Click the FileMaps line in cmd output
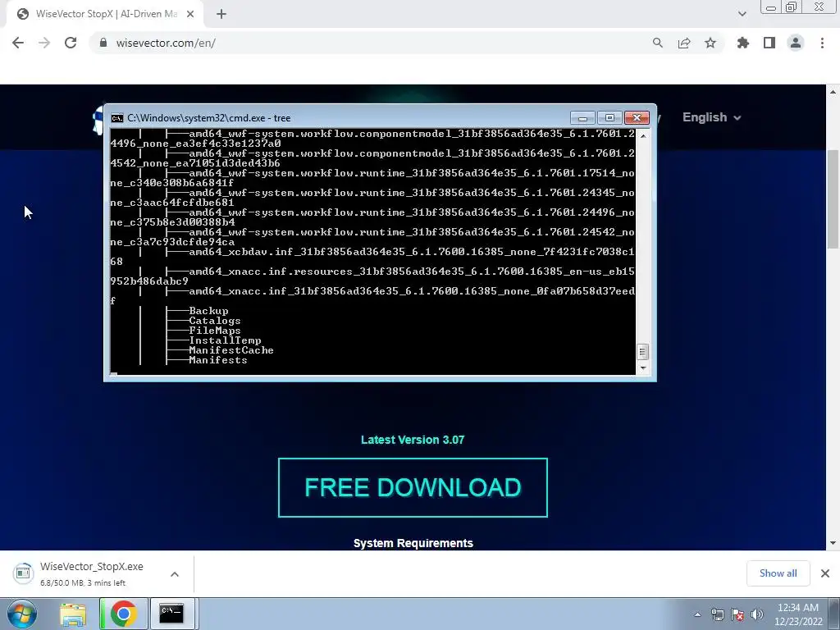The height and width of the screenshot is (630, 840). tap(215, 331)
